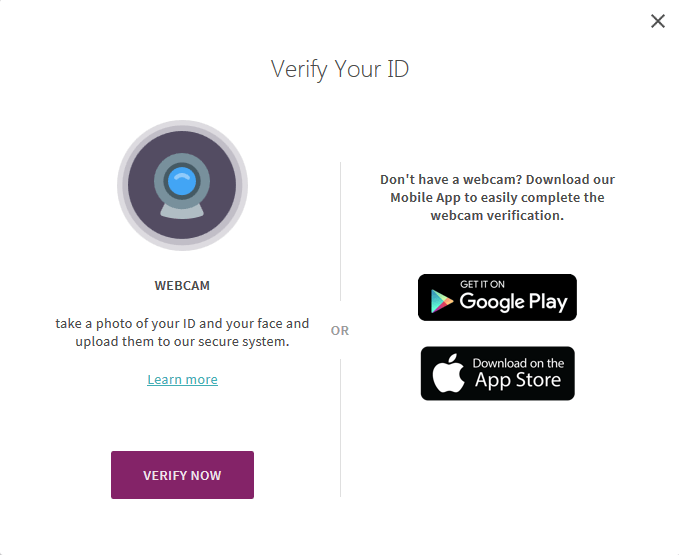Click the GET IT ON text on the badge
The height and width of the screenshot is (555, 679).
coord(483,284)
